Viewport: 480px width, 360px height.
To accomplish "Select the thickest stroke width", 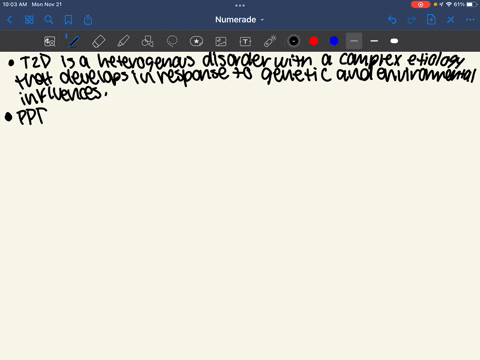I will [394, 41].
